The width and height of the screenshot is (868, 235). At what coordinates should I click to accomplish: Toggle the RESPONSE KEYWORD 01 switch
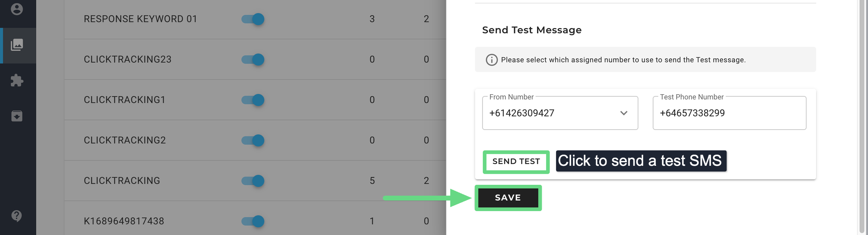point(253,19)
